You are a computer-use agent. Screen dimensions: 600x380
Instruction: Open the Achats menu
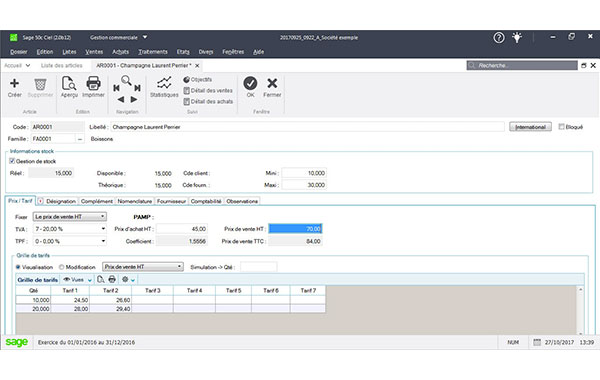coord(121,52)
